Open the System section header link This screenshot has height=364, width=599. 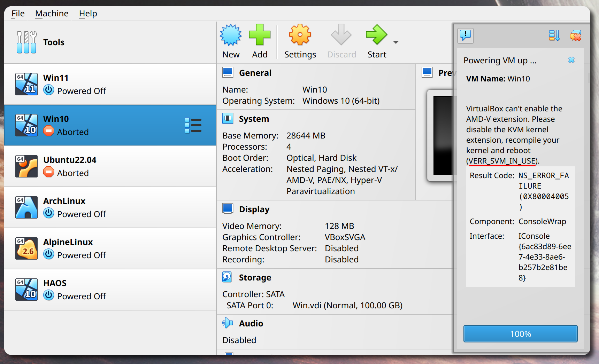[x=254, y=119]
